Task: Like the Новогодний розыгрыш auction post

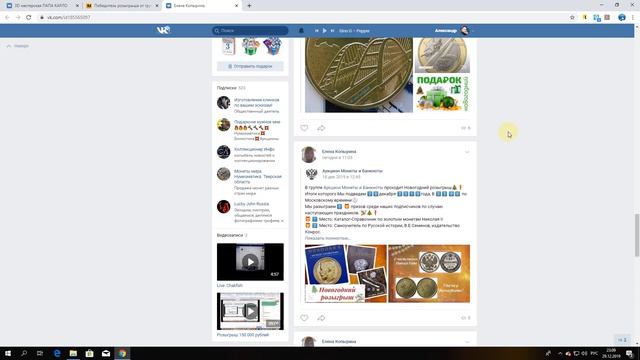Action: pos(304,318)
